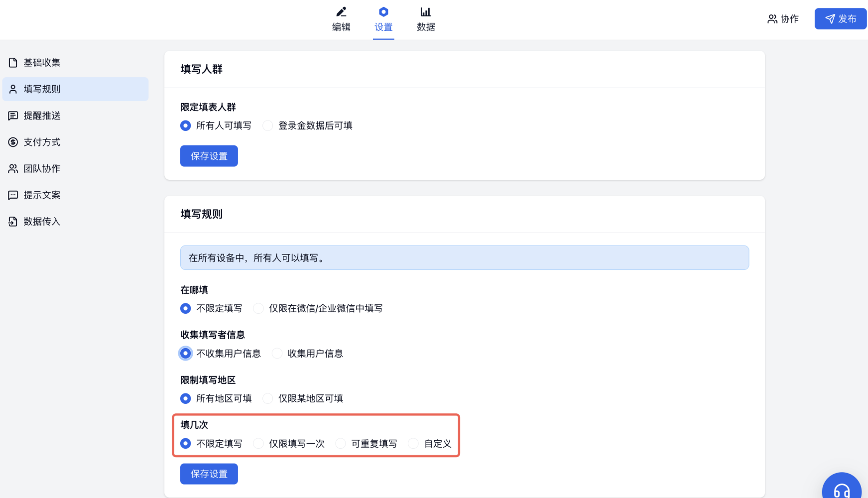868x498 pixels.
Task: Click 保存设置 under 填写规则 section
Action: (209, 474)
